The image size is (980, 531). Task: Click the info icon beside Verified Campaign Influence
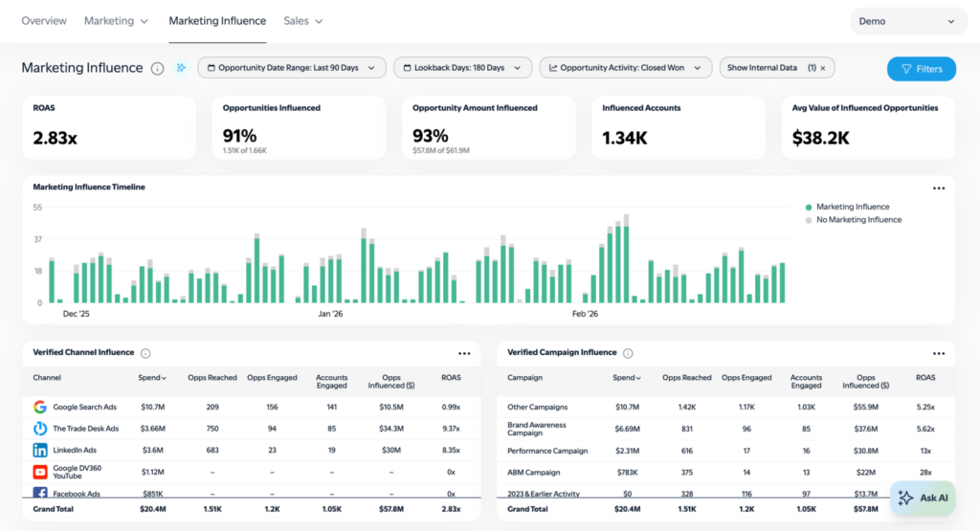click(x=628, y=353)
